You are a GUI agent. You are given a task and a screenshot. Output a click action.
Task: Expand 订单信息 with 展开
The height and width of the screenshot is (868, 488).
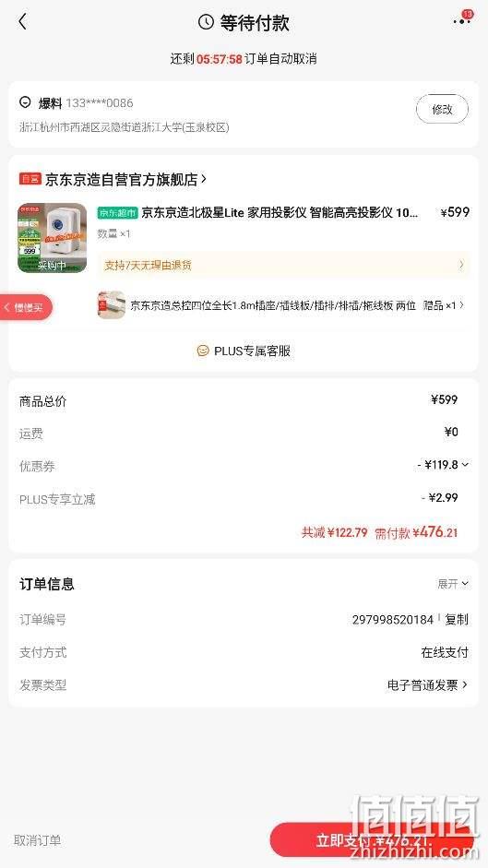pyautogui.click(x=453, y=584)
